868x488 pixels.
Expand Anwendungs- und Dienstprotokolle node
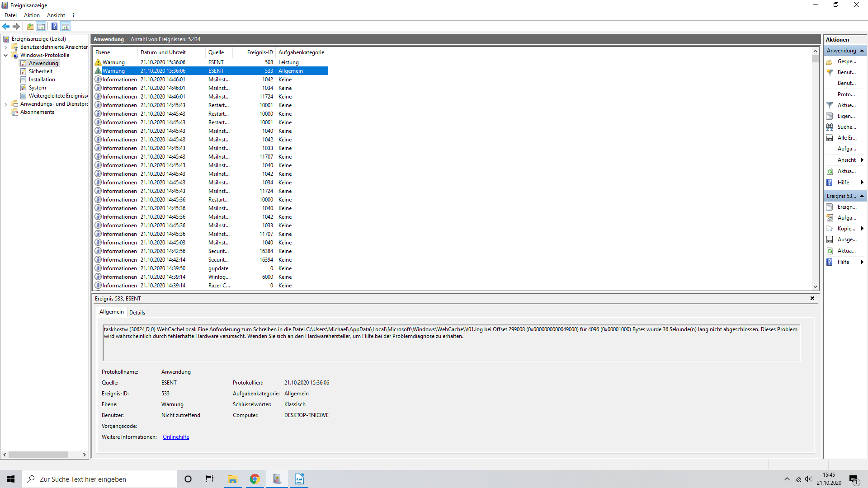[5, 104]
